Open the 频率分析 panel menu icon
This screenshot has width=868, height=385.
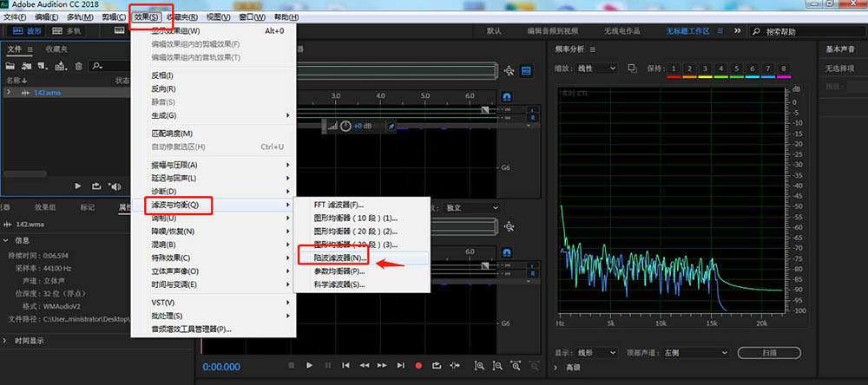(593, 49)
